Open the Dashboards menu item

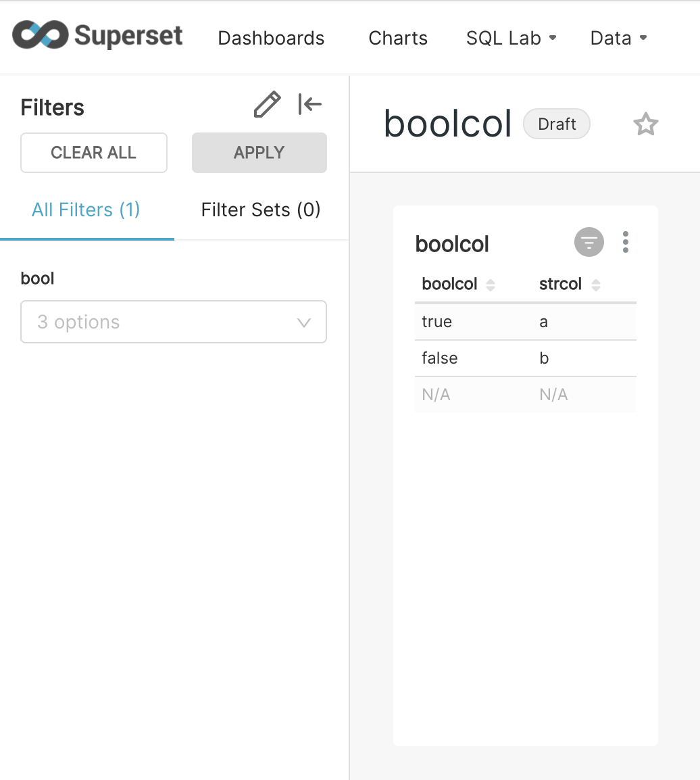(x=271, y=38)
